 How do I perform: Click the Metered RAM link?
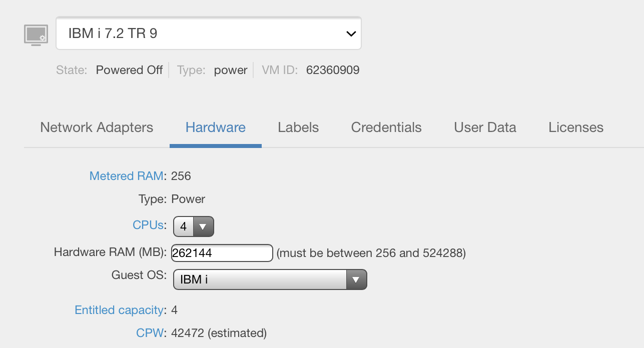126,176
